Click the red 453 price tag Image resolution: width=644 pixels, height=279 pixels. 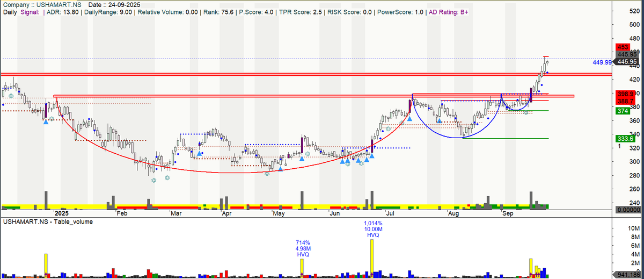click(623, 48)
